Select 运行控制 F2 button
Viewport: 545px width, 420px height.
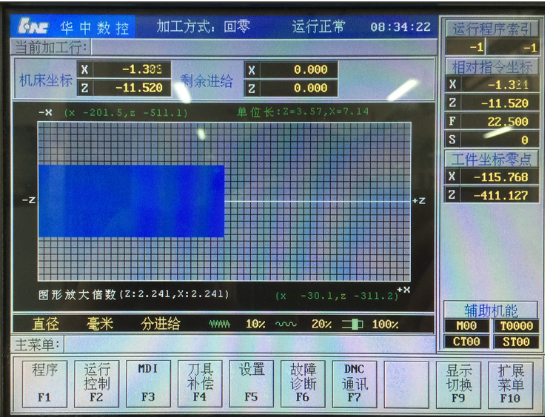(x=97, y=383)
